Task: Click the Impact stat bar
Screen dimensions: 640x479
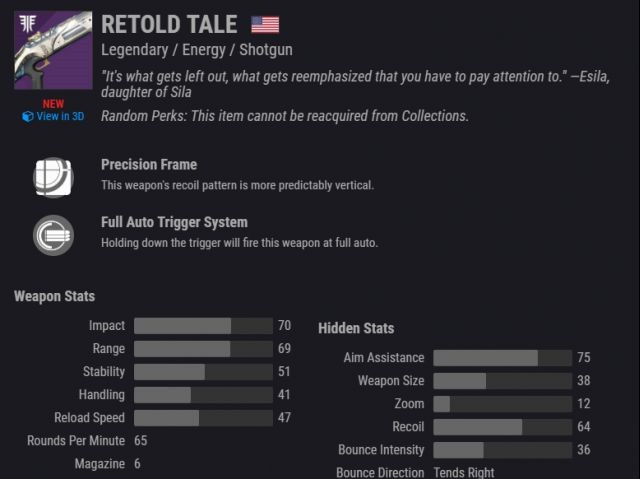Action: (x=203, y=326)
